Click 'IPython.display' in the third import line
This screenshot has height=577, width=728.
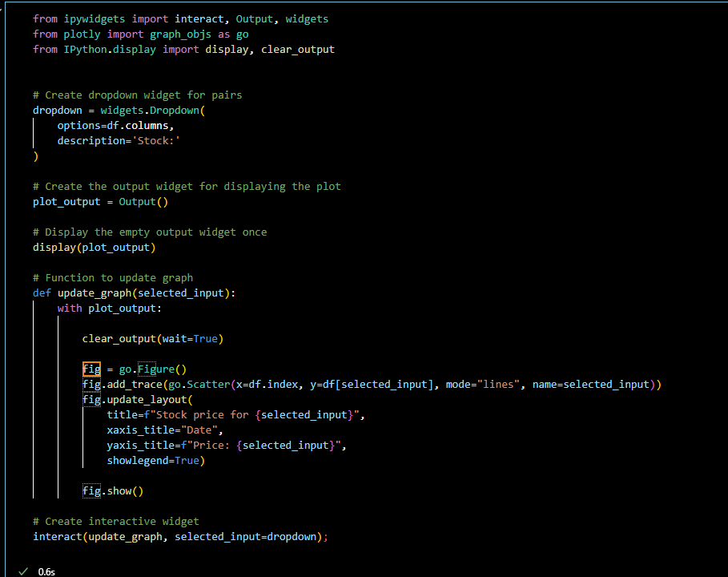tap(110, 49)
